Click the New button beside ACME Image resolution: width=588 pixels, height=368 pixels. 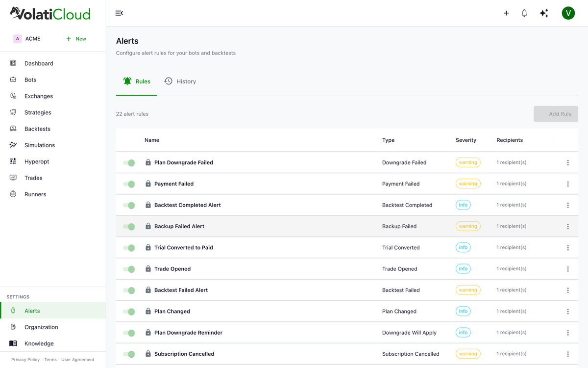pyautogui.click(x=76, y=39)
